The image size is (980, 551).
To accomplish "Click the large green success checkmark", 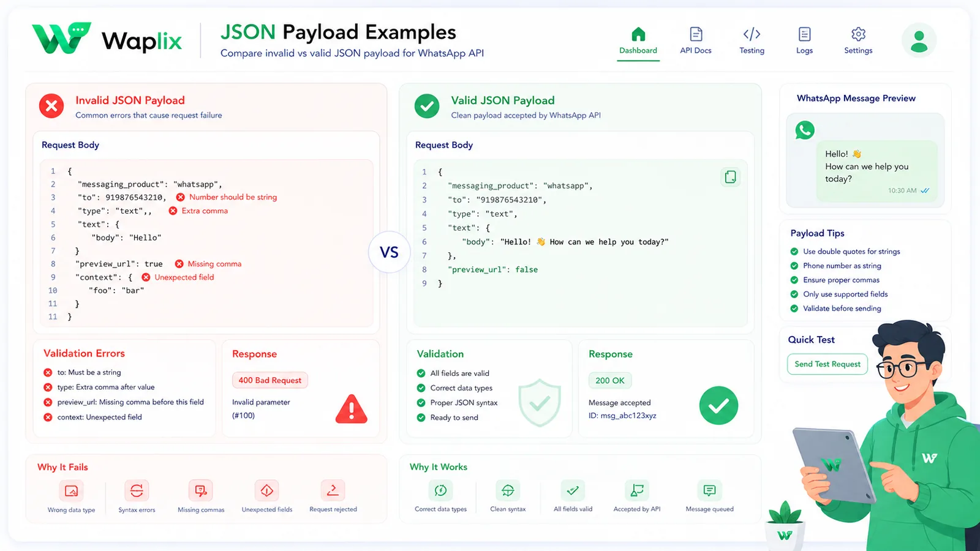I will tap(718, 405).
